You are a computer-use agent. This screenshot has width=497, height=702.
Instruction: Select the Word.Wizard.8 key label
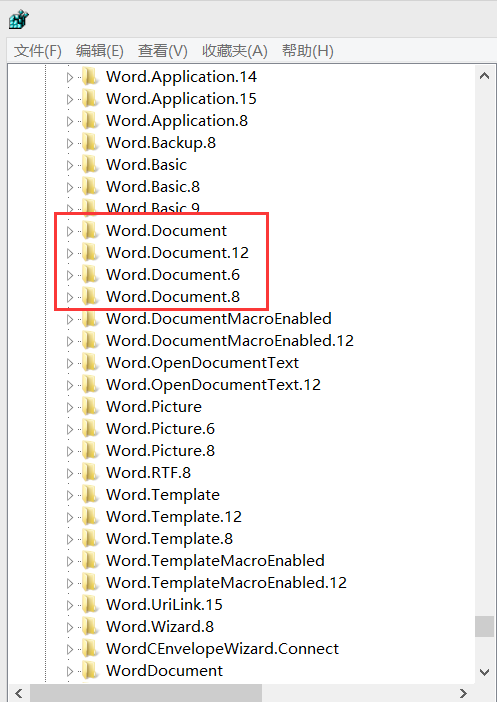[160, 626]
